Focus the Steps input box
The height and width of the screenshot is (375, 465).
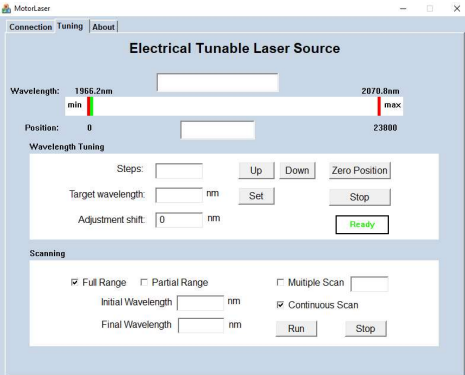coord(179,171)
